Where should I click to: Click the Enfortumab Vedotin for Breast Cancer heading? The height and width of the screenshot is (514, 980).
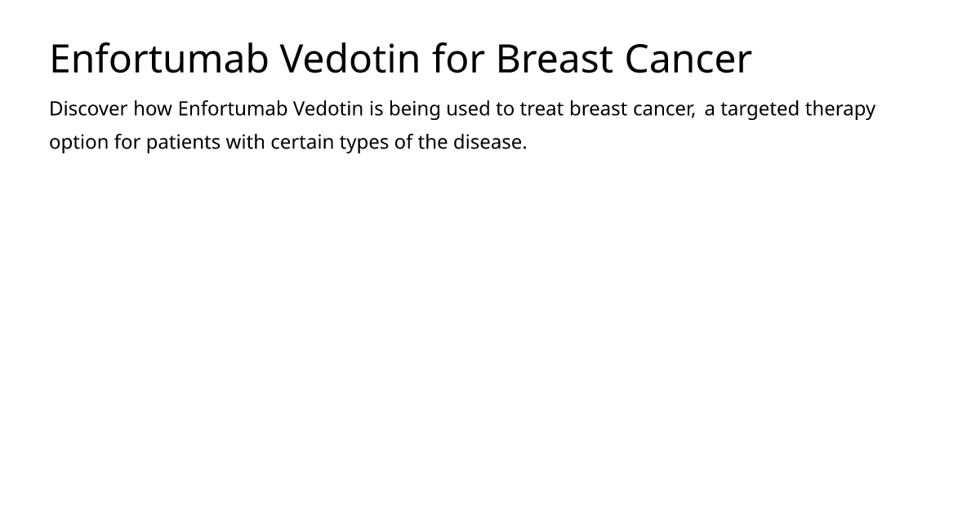click(400, 59)
